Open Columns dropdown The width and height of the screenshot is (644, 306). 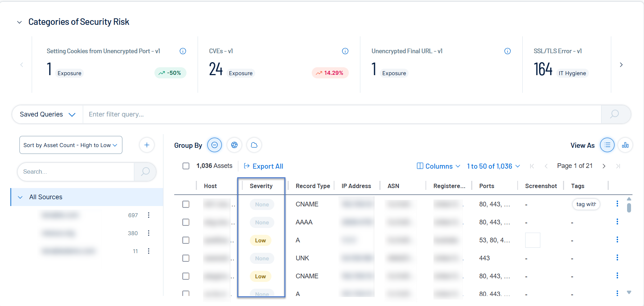[x=438, y=166]
